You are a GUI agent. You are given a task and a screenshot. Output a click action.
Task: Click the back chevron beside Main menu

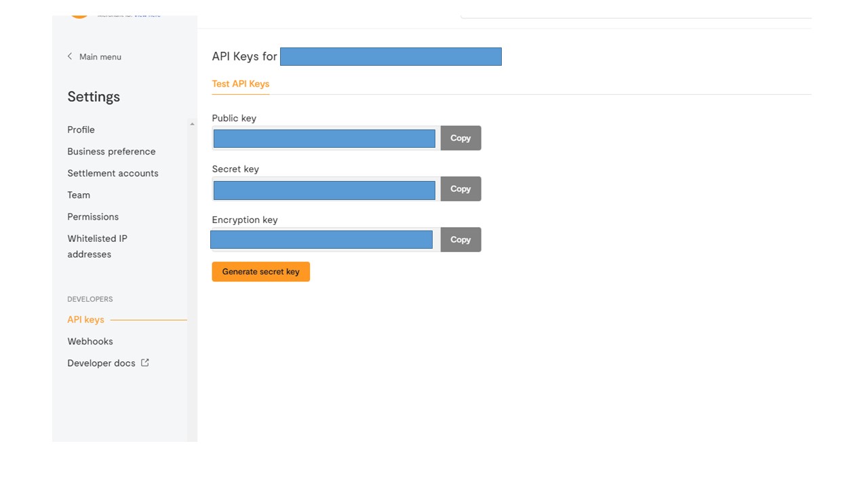click(x=69, y=56)
